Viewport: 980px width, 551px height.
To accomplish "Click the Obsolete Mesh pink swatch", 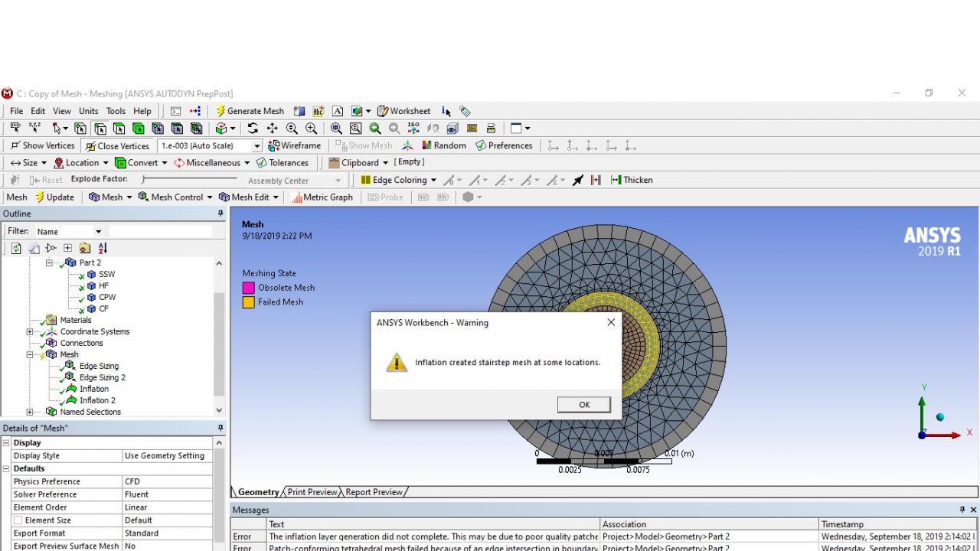I will [249, 288].
